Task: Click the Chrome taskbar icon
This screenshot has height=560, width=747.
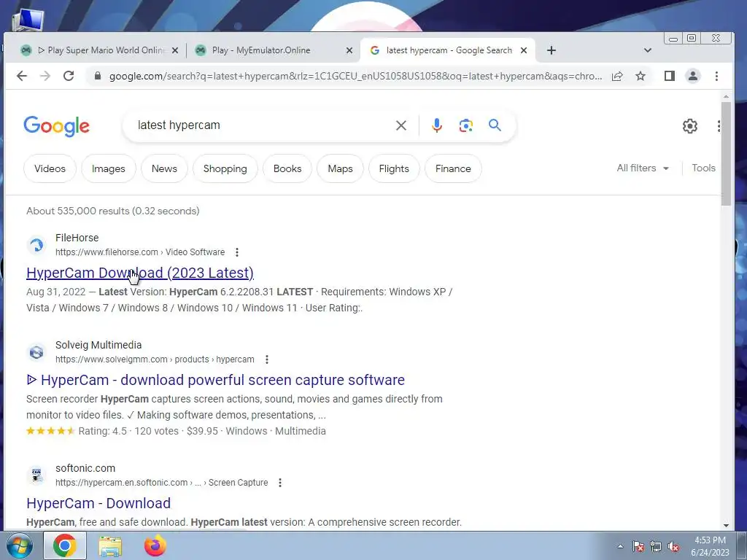Action: (65, 545)
